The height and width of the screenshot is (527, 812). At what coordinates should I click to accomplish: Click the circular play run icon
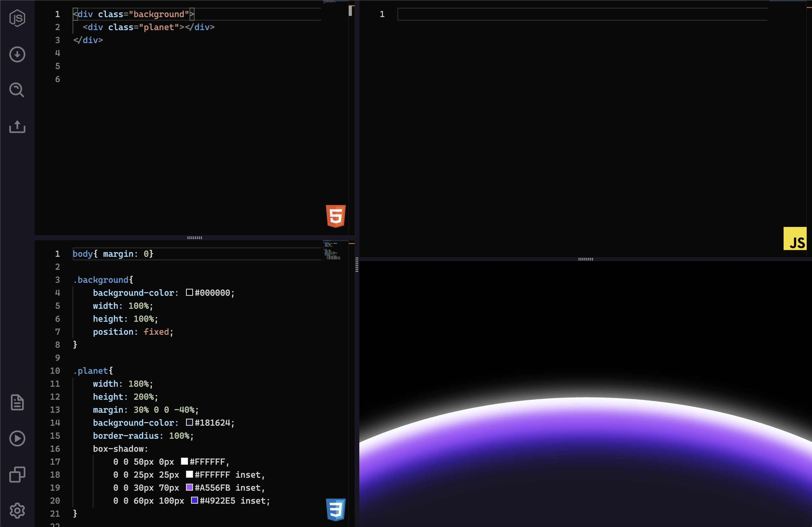coord(17,438)
